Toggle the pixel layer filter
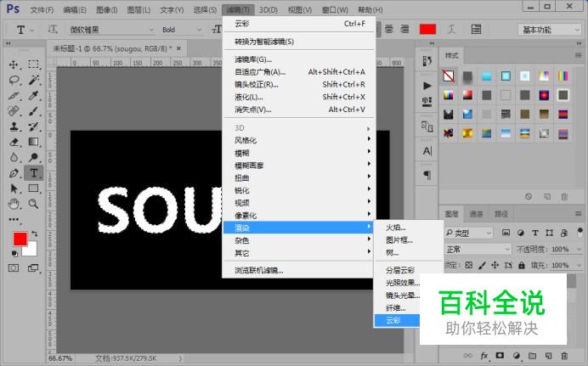This screenshot has width=588, height=366. click(506, 233)
